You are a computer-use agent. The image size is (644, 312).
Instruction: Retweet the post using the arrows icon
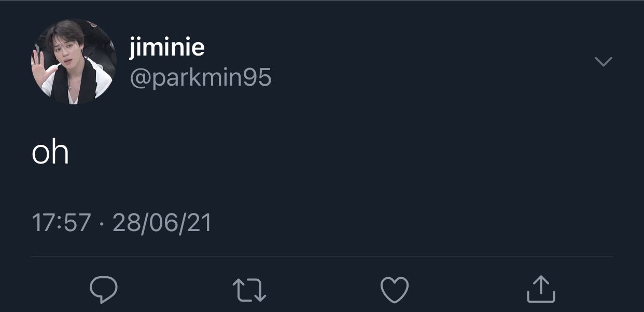coord(249,290)
